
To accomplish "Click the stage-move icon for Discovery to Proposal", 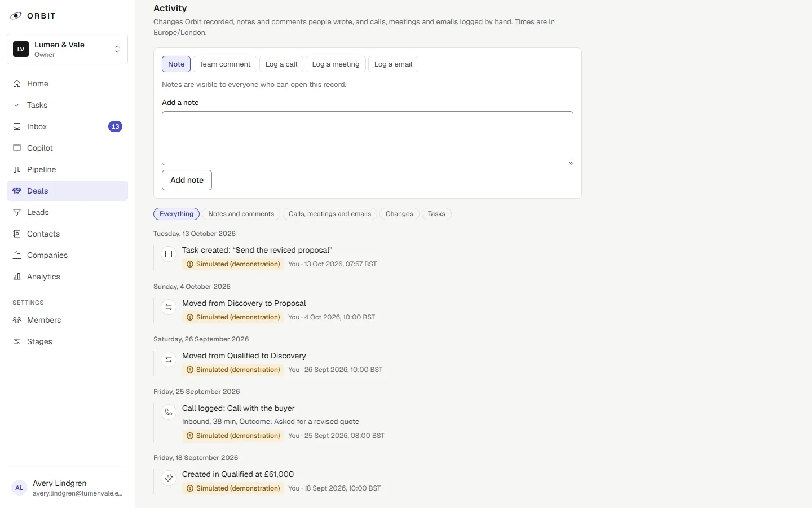I will coord(169,307).
